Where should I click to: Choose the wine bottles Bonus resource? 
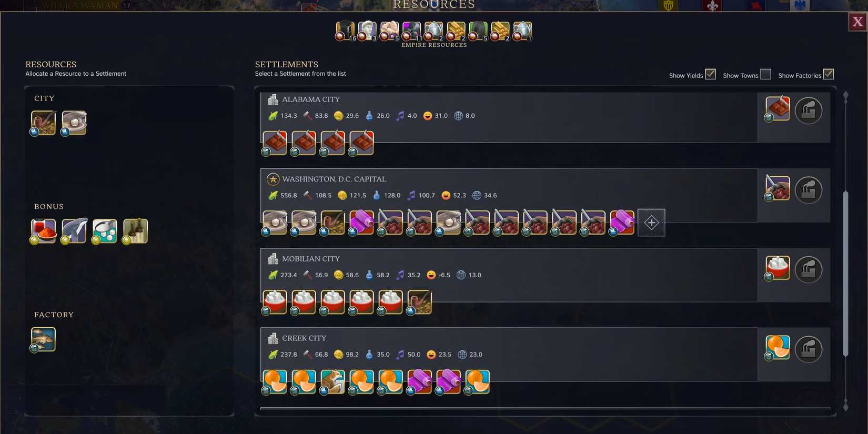click(135, 231)
